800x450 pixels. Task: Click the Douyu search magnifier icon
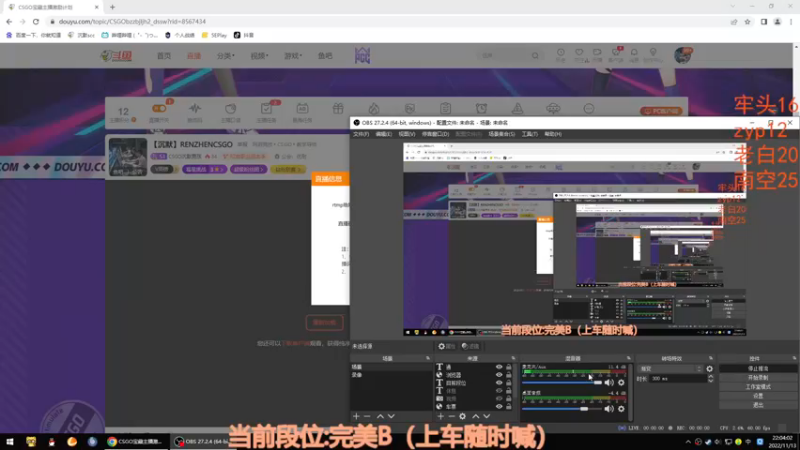[535, 56]
